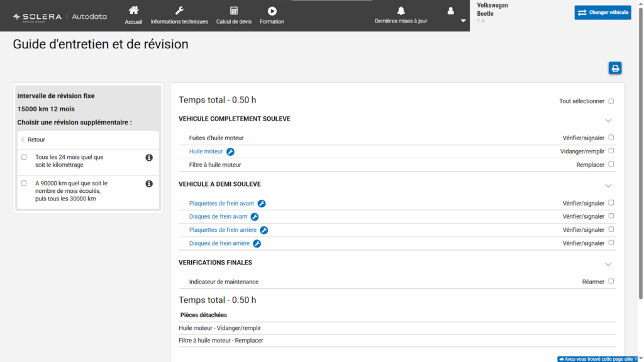644x362 pixels.
Task: Open wrench icon beside Disques de frein arrière
Action: (257, 244)
